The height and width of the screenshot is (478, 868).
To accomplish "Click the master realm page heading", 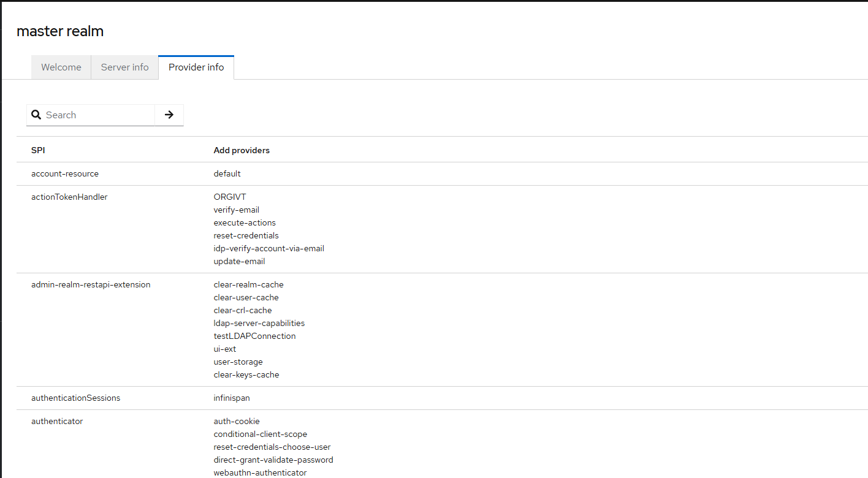I will [60, 31].
